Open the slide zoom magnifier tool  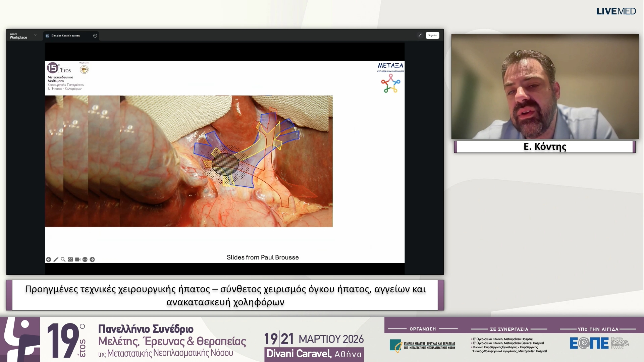pyautogui.click(x=63, y=259)
